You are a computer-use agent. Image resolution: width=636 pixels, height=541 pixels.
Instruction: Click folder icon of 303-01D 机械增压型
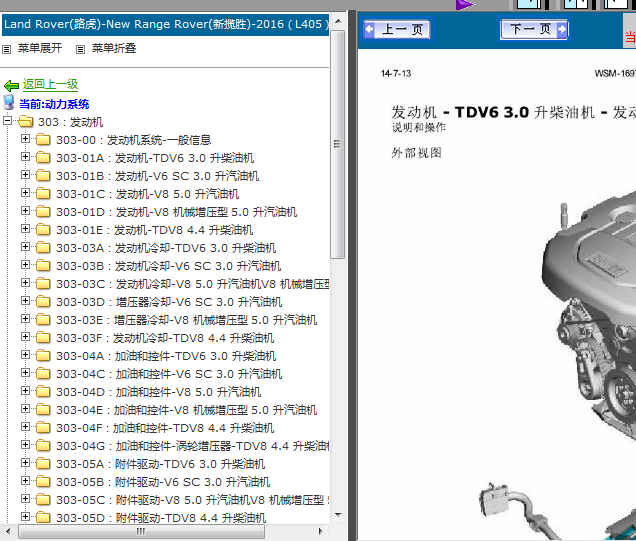coord(43,211)
